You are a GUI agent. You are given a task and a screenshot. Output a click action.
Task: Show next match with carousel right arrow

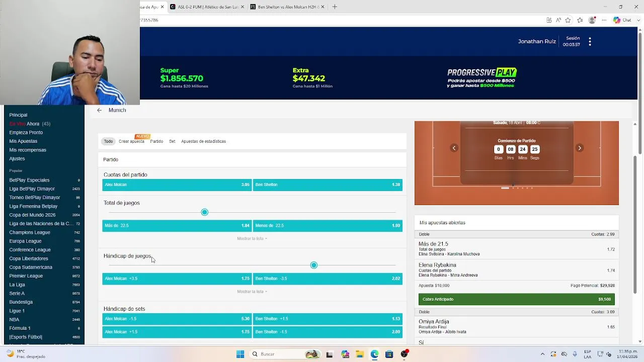click(x=580, y=148)
